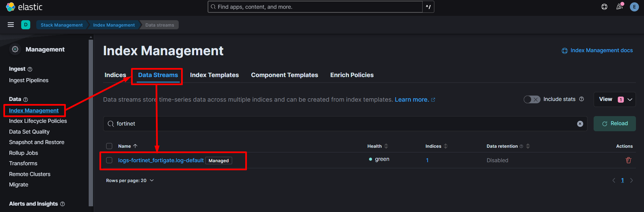Open the user profile avatar
This screenshot has height=212, width=644.
point(634,7)
